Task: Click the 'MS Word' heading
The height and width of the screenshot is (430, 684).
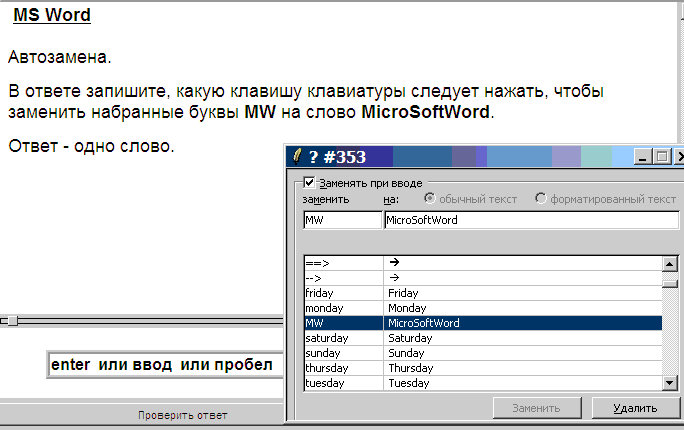Action: 52,15
